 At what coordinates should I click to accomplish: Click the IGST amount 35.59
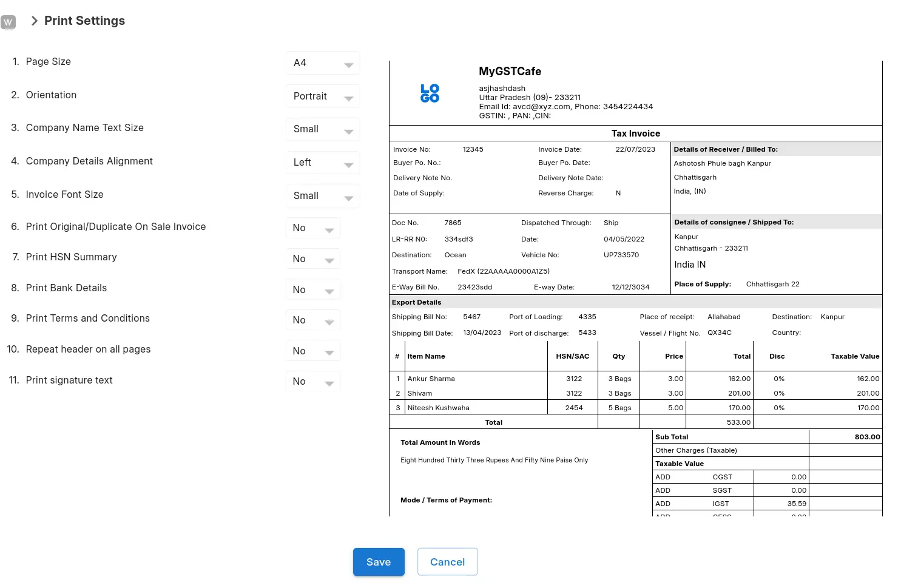(797, 504)
